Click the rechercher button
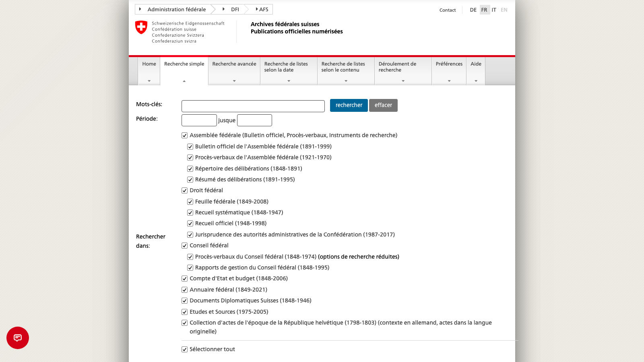Screen dimensions: 644x362 click(349, 105)
